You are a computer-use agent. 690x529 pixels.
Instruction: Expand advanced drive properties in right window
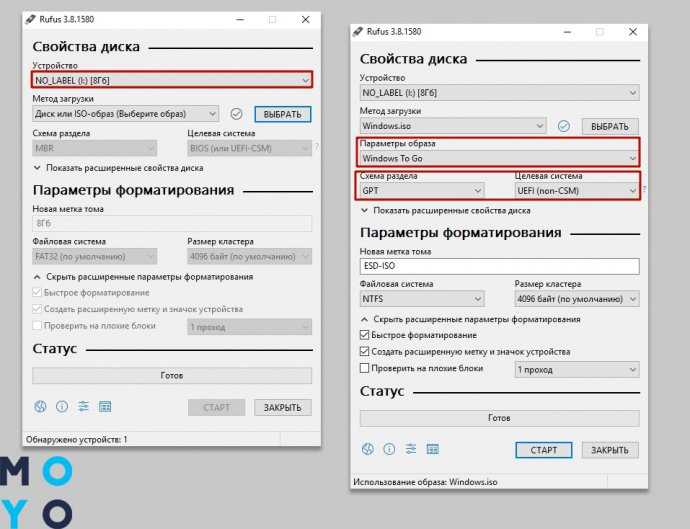coord(446,210)
